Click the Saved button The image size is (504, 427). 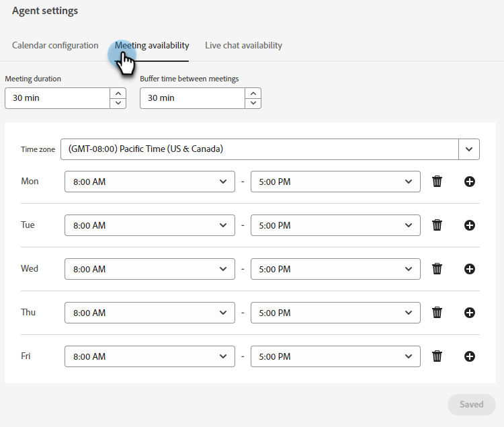pyautogui.click(x=471, y=404)
